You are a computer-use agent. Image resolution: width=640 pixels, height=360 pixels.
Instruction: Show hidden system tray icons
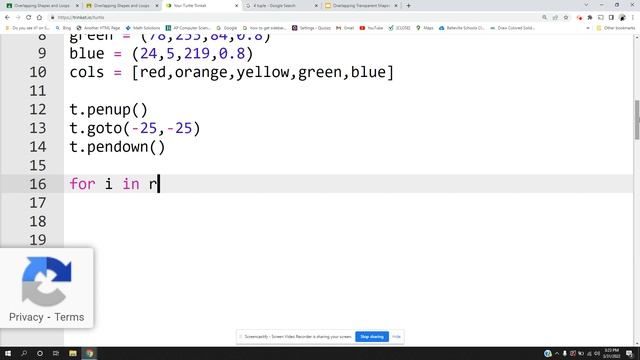pos(557,353)
